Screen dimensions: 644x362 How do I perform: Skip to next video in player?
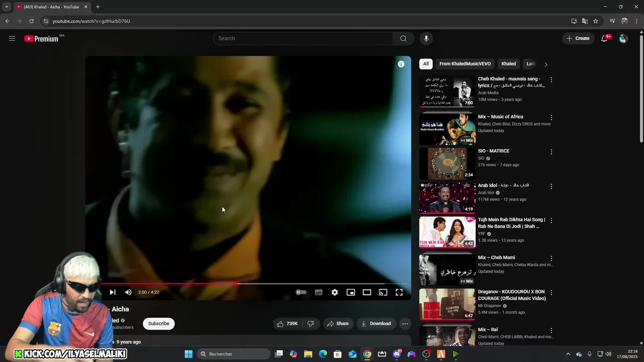pyautogui.click(x=112, y=292)
